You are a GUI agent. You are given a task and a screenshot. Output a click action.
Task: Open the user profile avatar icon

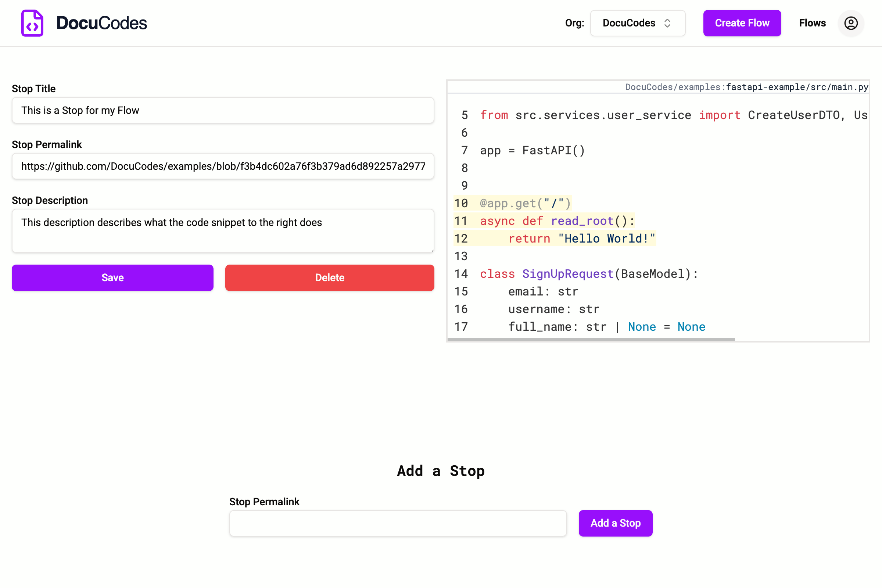point(850,23)
